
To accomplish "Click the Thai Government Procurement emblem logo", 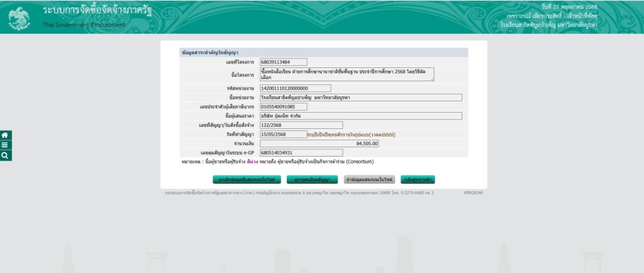I will [19, 18].
